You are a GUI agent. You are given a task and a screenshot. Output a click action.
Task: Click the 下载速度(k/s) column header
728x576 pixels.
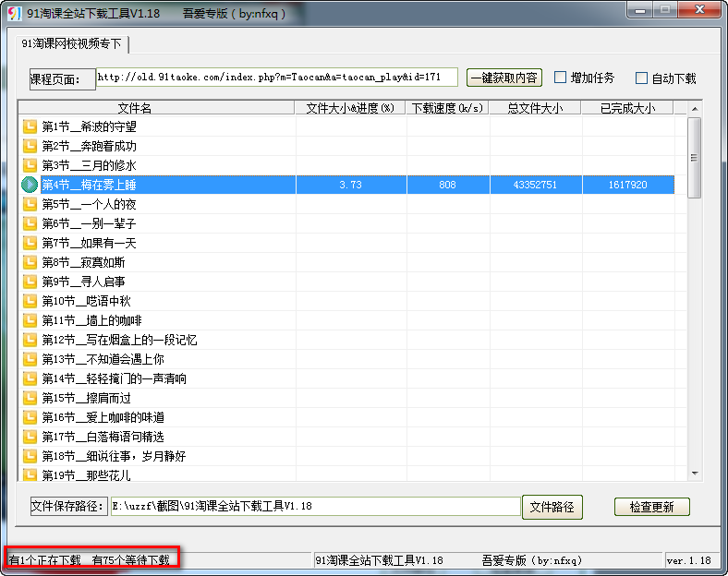click(x=447, y=108)
